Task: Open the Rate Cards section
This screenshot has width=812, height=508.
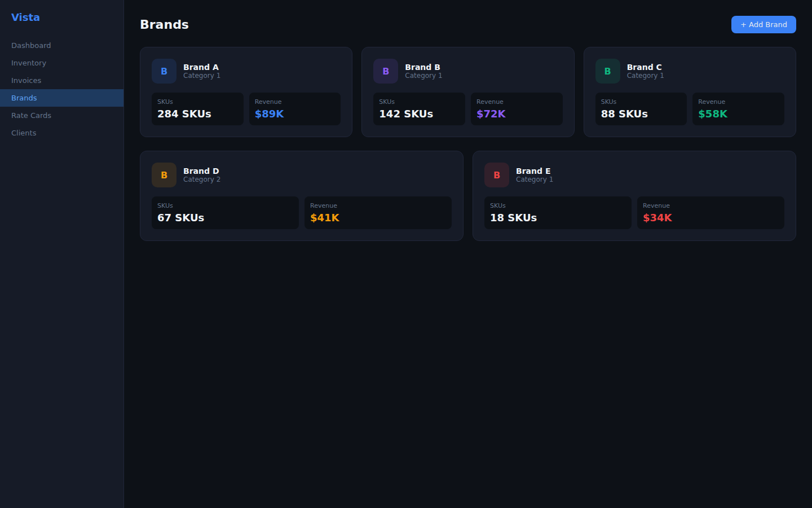Action: (31, 115)
